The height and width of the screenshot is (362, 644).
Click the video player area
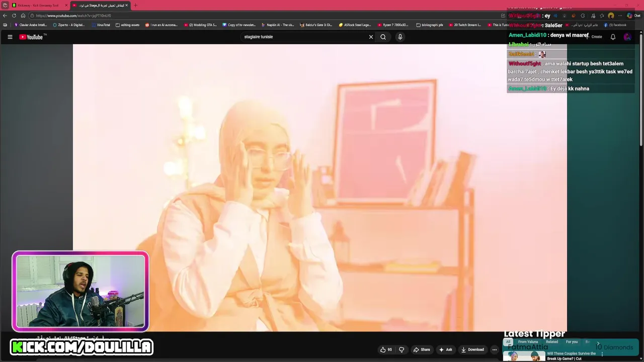click(320, 188)
